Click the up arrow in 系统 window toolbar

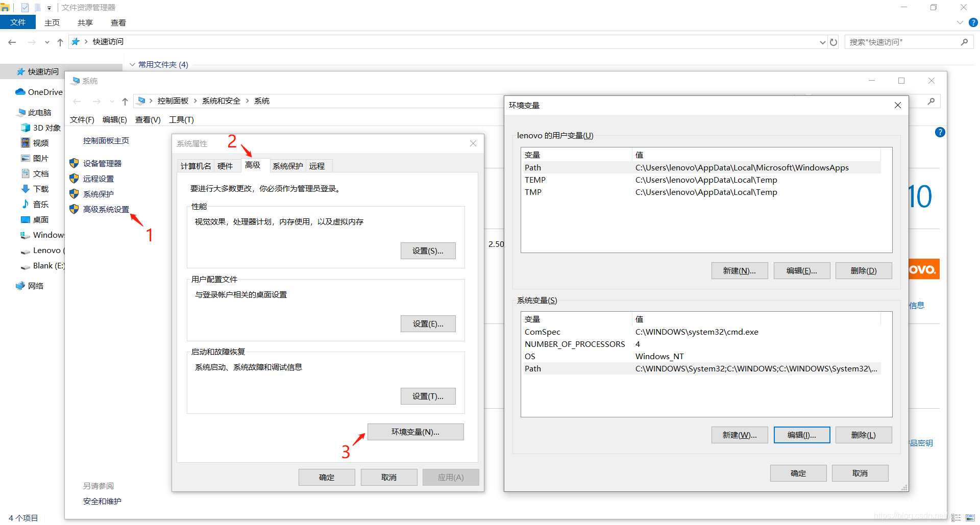(x=125, y=101)
